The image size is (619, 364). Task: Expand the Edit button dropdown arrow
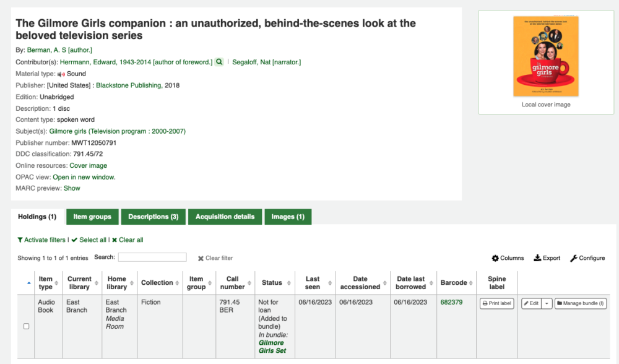(x=547, y=303)
